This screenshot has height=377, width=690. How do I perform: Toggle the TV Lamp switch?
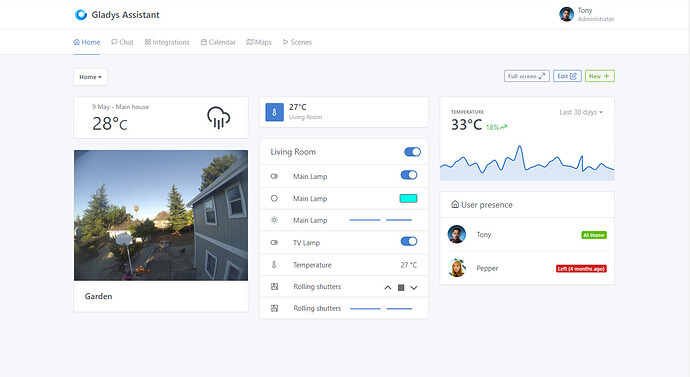tap(409, 241)
